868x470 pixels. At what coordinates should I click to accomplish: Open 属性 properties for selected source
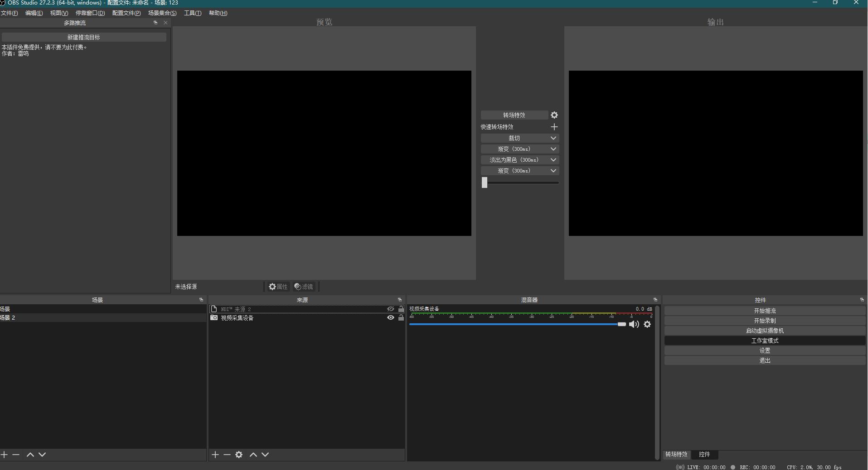278,287
